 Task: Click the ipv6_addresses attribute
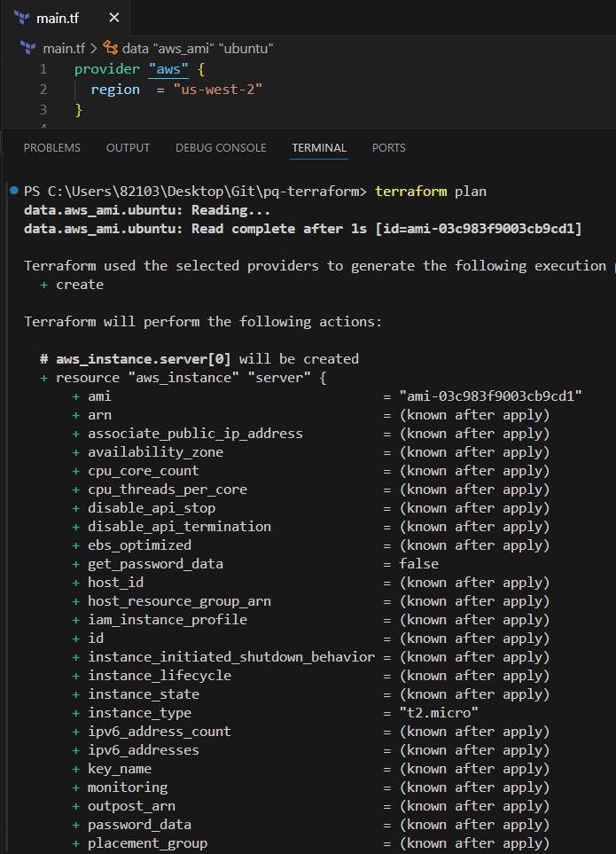tap(144, 750)
